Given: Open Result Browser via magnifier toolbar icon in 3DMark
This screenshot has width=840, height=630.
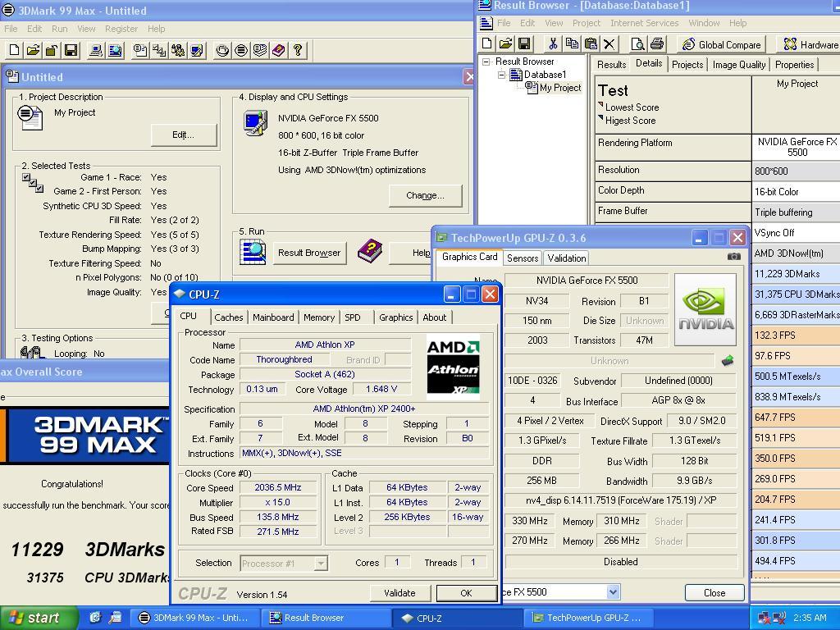Looking at the screenshot, I should [115, 50].
